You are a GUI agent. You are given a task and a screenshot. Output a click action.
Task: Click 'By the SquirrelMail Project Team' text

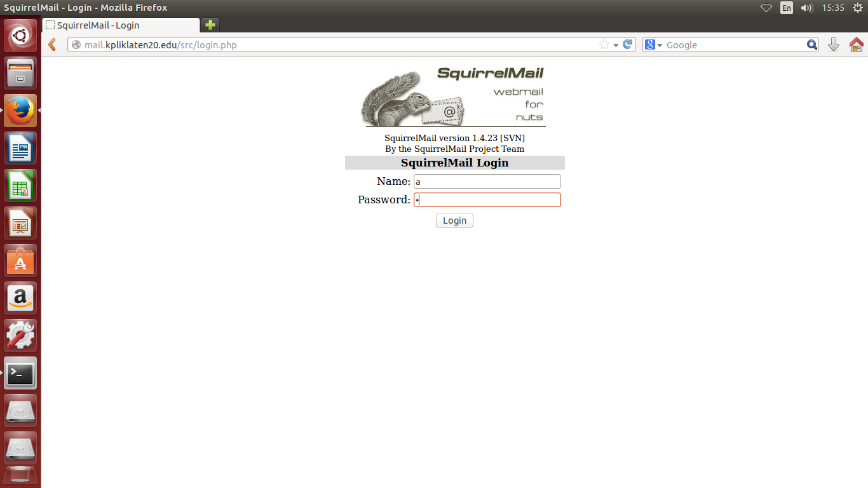click(x=455, y=149)
